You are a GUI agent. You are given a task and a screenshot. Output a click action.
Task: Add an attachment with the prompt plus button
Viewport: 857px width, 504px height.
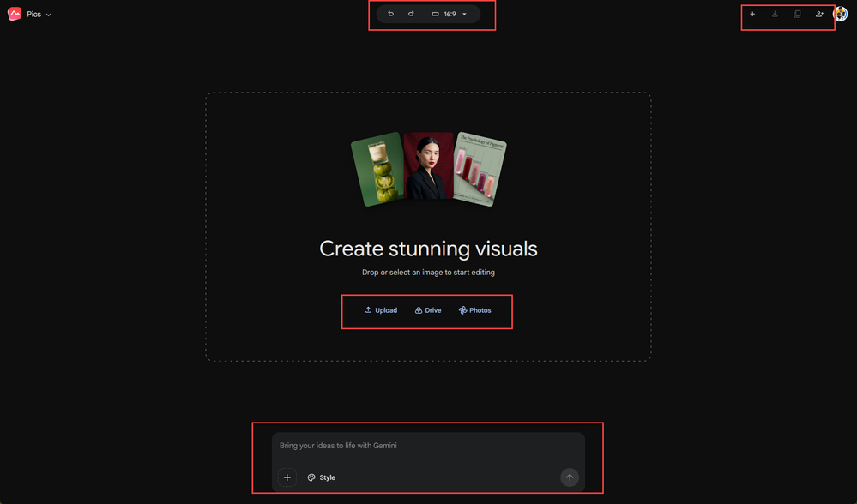pyautogui.click(x=287, y=477)
